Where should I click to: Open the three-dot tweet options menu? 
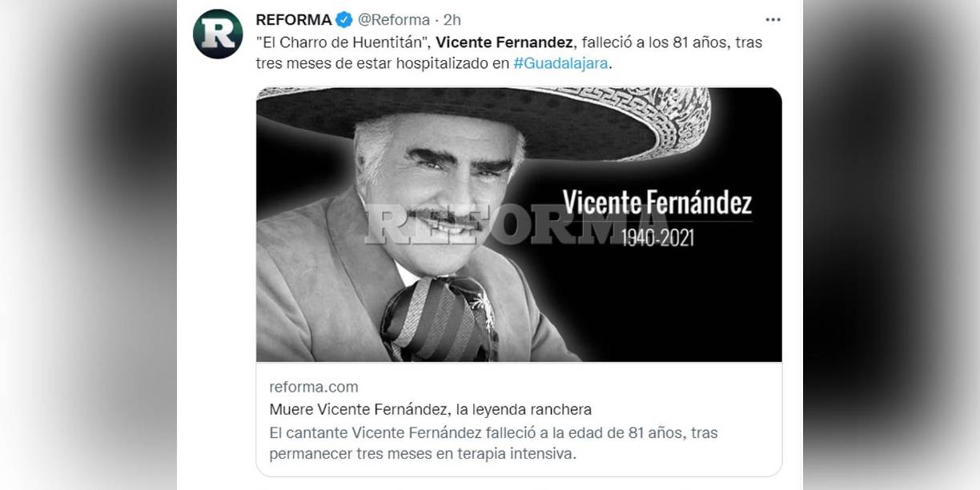click(773, 19)
